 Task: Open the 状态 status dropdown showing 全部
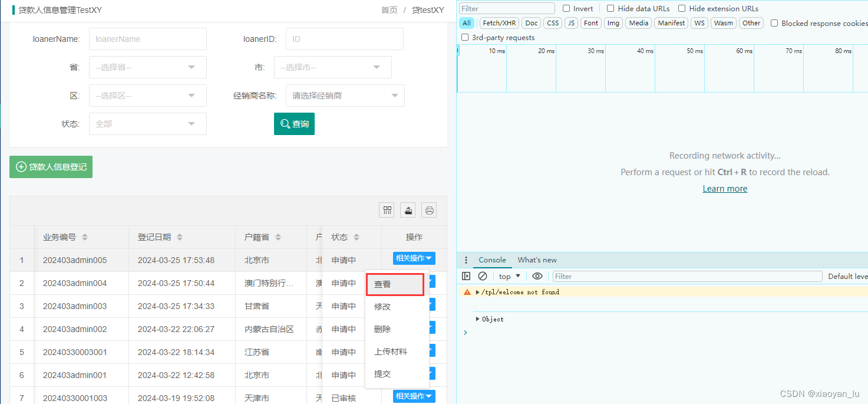(147, 124)
